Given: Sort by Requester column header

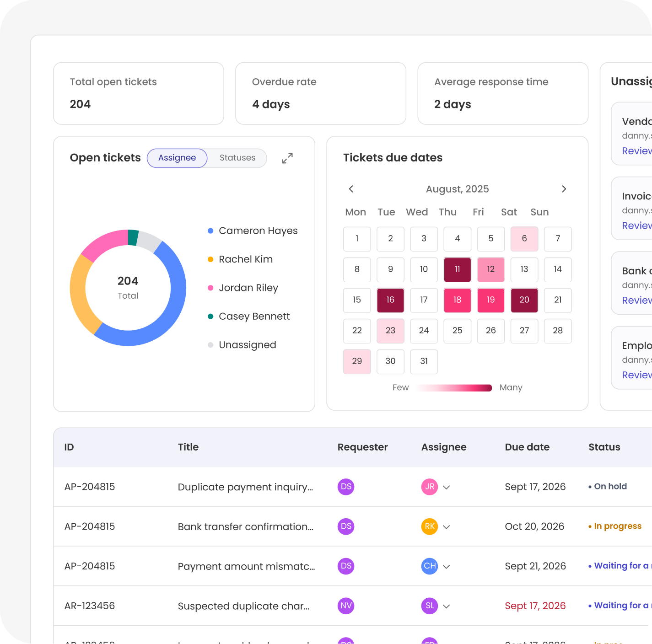Looking at the screenshot, I should click(x=363, y=447).
